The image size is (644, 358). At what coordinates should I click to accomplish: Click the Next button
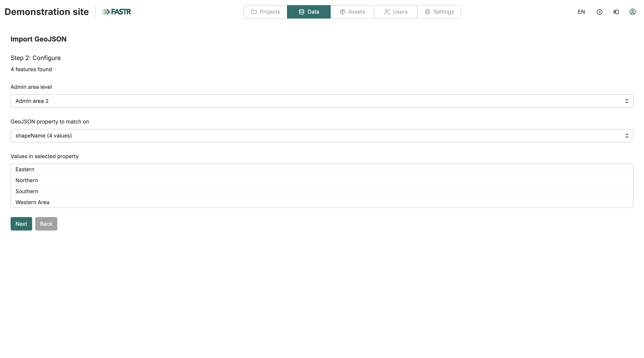(x=21, y=224)
